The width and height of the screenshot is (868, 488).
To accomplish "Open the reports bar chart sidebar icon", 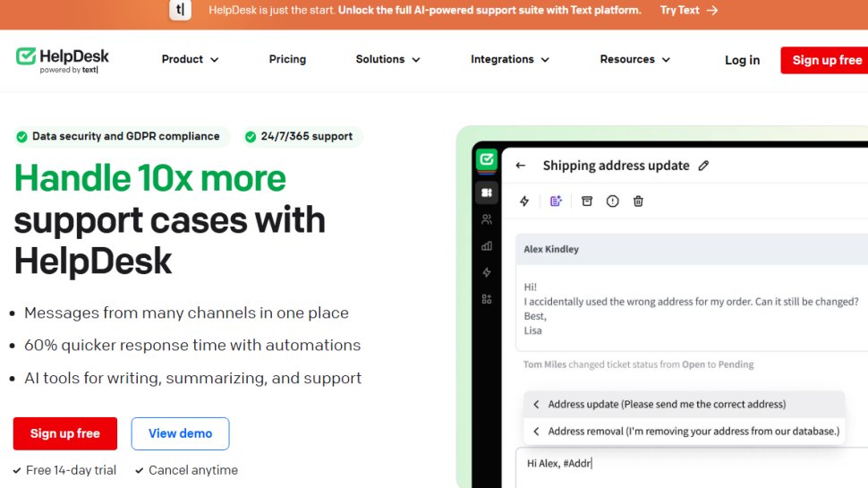I will coord(487,246).
